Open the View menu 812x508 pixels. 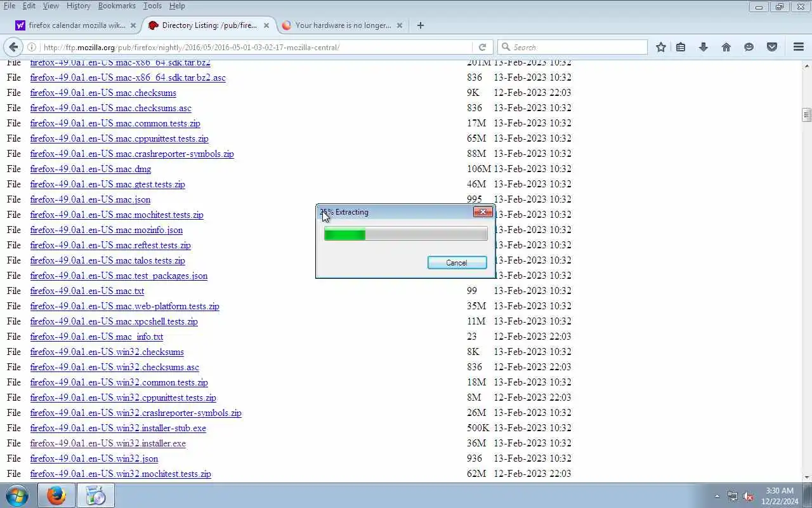pyautogui.click(x=51, y=6)
